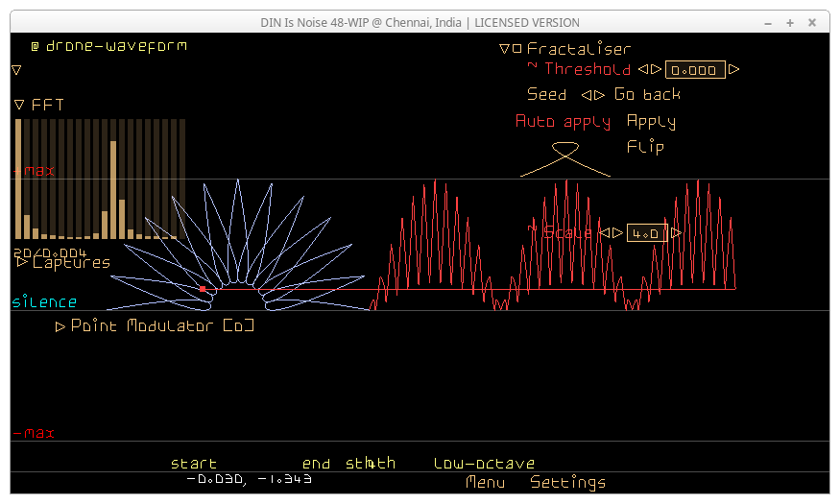Image resolution: width=840 pixels, height=504 pixels.
Task: Toggle Flip for the fractal seed
Action: pos(645,147)
